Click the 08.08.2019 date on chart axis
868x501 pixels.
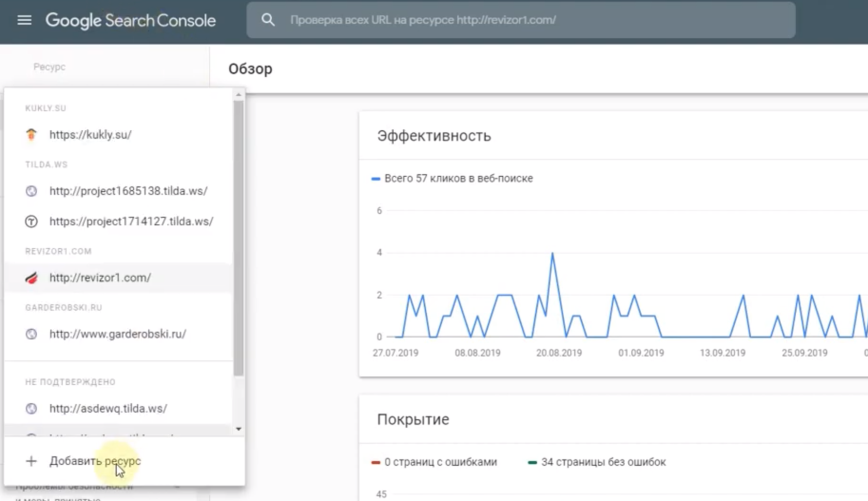pos(477,353)
